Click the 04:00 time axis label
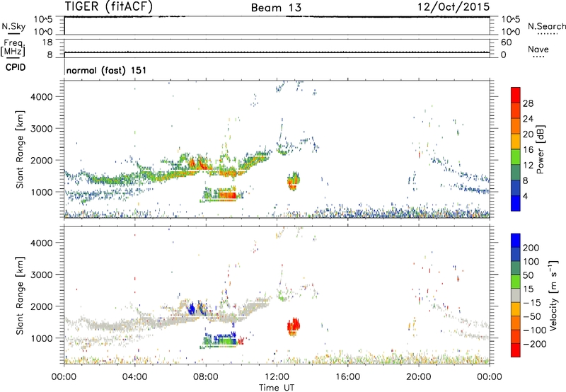The image size is (566, 392). coord(134,377)
